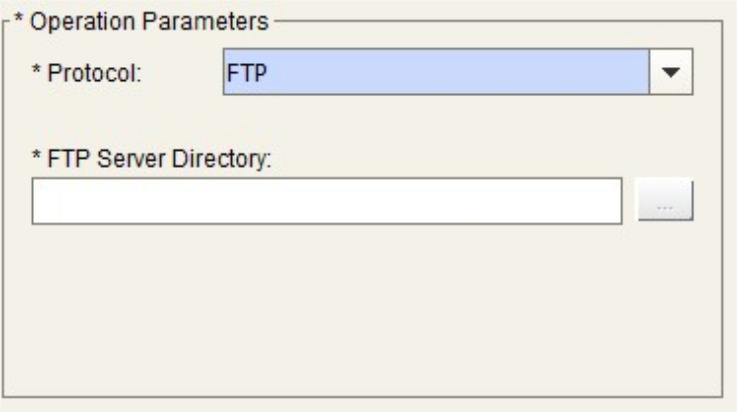Focus the FTP Server Directory text field
This screenshot has width=737, height=412.
pos(327,203)
